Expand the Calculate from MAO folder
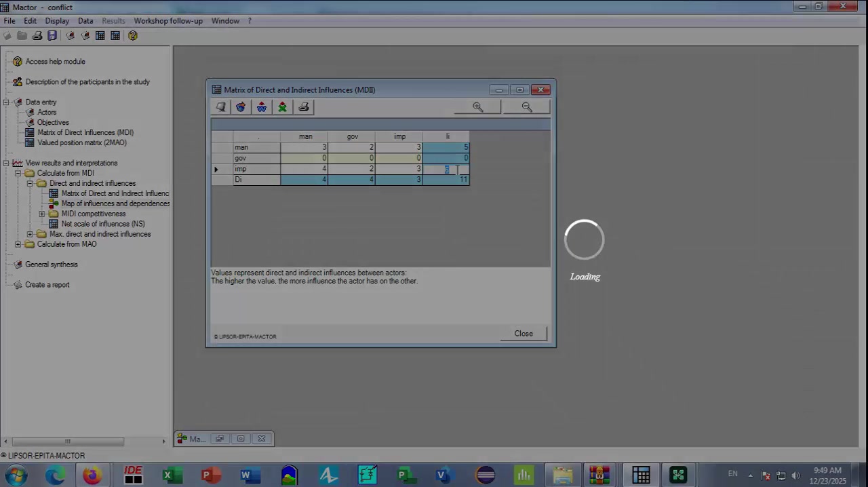This screenshot has width=868, height=487. (18, 244)
